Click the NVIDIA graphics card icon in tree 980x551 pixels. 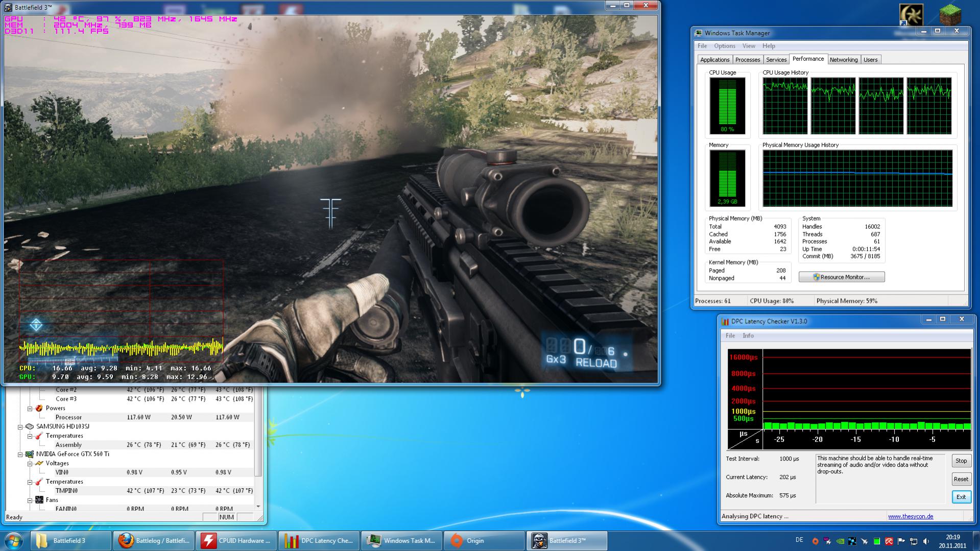(30, 454)
